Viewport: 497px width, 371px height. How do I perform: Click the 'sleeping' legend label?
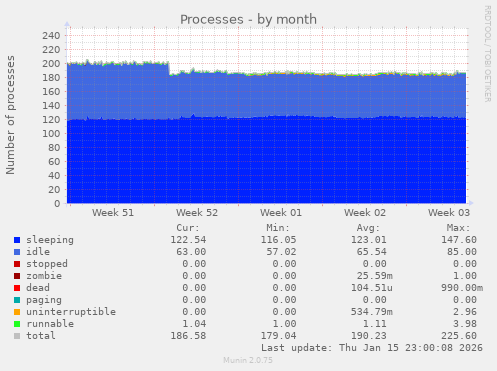click(50, 240)
